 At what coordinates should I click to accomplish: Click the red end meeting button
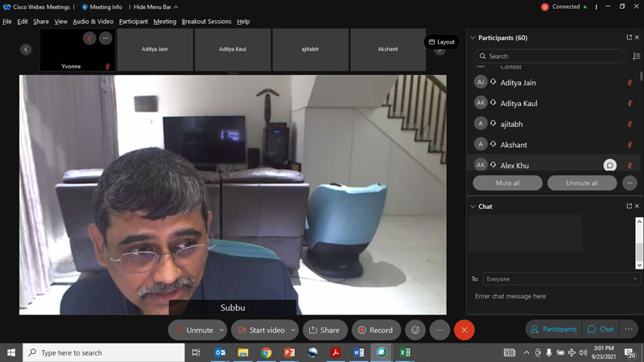464,330
